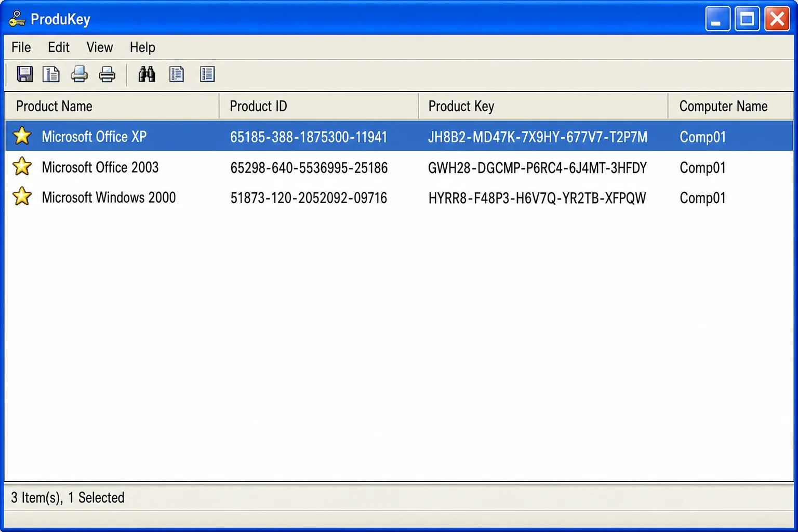Click Comp01 in the Office XP row
The height and width of the screenshot is (532, 798).
[x=702, y=137]
